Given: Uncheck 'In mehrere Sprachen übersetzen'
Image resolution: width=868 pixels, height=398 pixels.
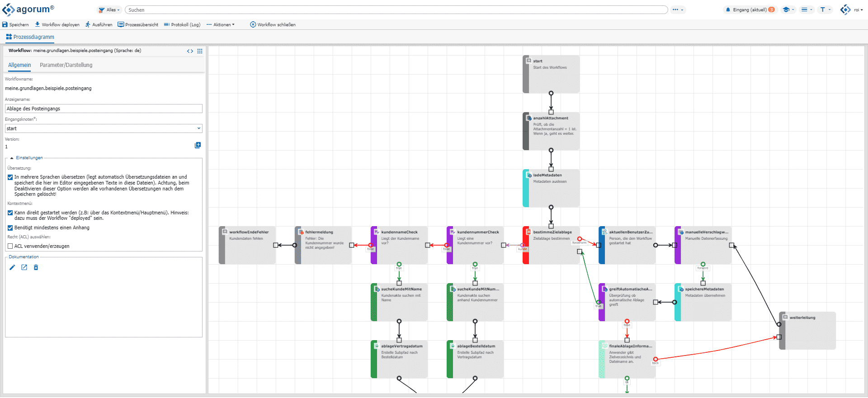Looking at the screenshot, I should pyautogui.click(x=10, y=177).
